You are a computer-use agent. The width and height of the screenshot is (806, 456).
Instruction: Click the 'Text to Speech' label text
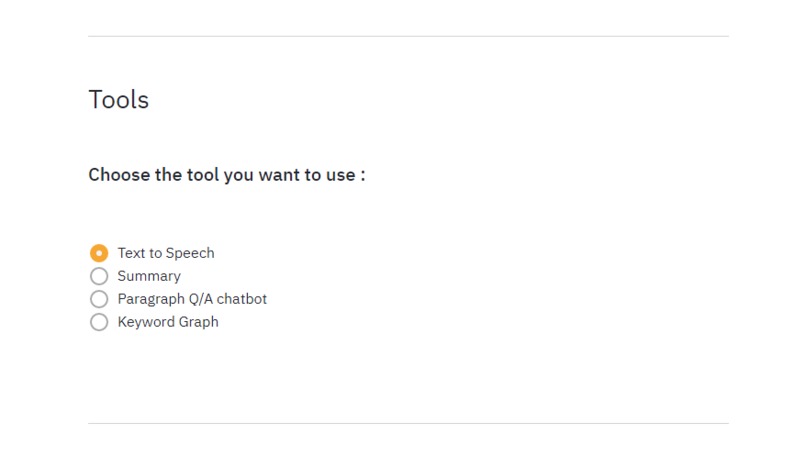click(166, 253)
